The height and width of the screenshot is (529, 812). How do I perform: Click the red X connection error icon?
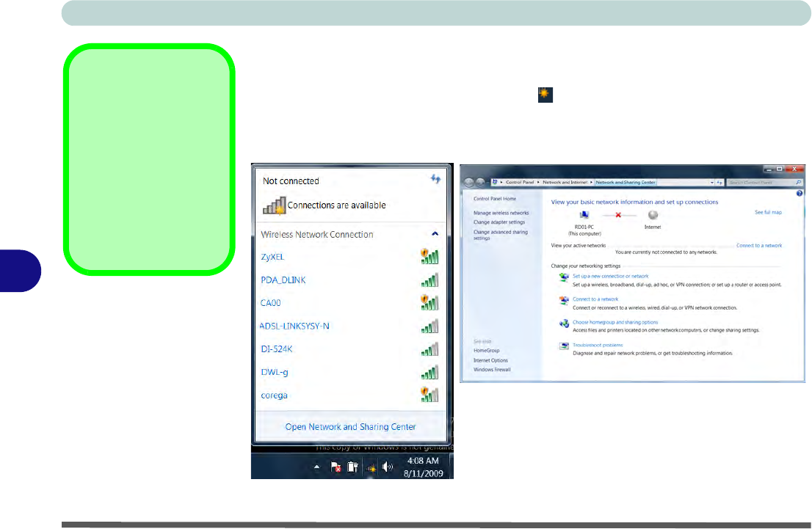[x=617, y=215]
